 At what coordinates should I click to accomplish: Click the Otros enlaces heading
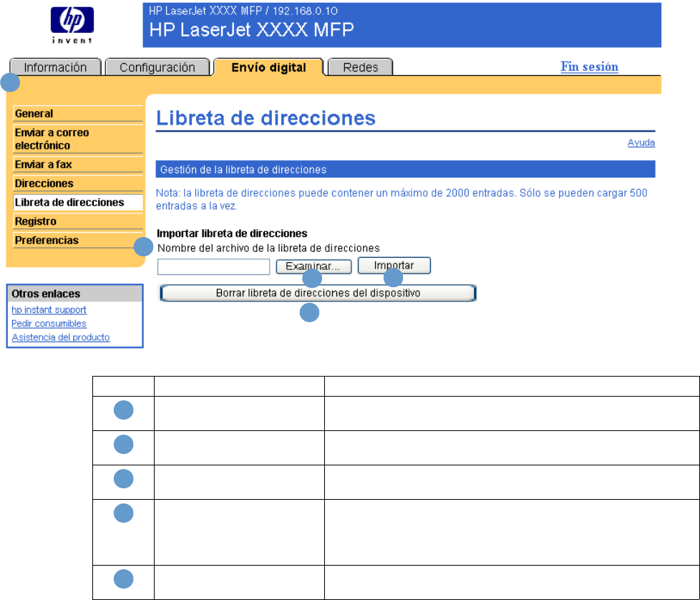(75, 294)
